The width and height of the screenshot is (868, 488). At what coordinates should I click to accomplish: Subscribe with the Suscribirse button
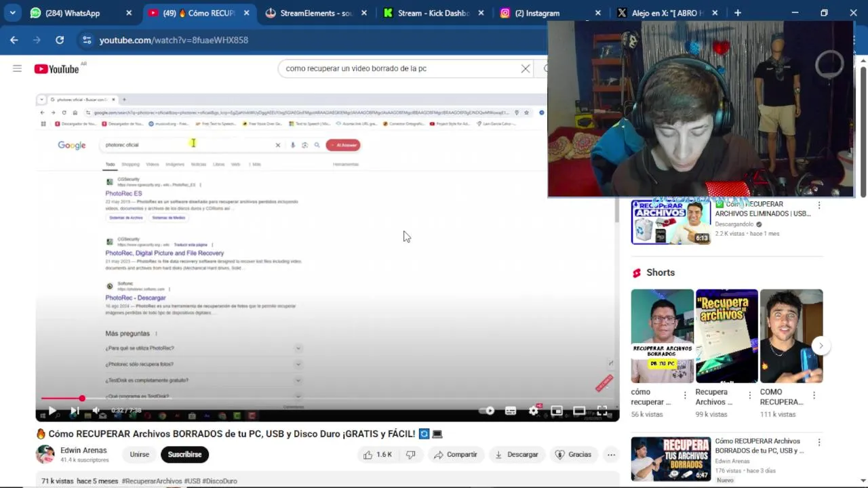coord(184,455)
